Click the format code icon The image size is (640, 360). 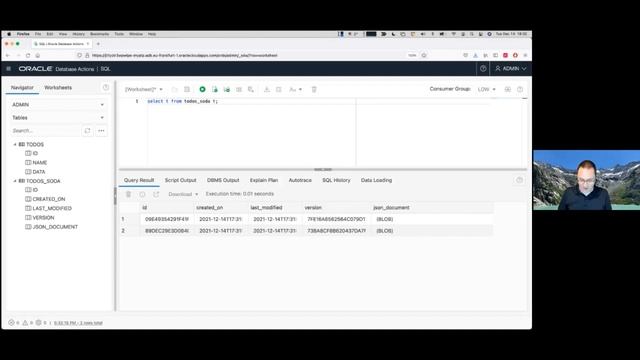tap(279, 89)
